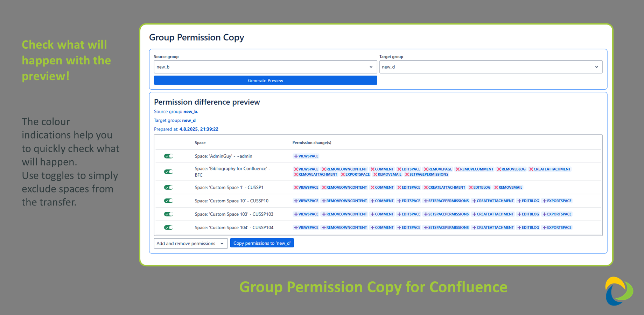Click the VIEWSPACE add tag for AdminGuy space
Image resolution: width=644 pixels, height=315 pixels.
click(306, 156)
